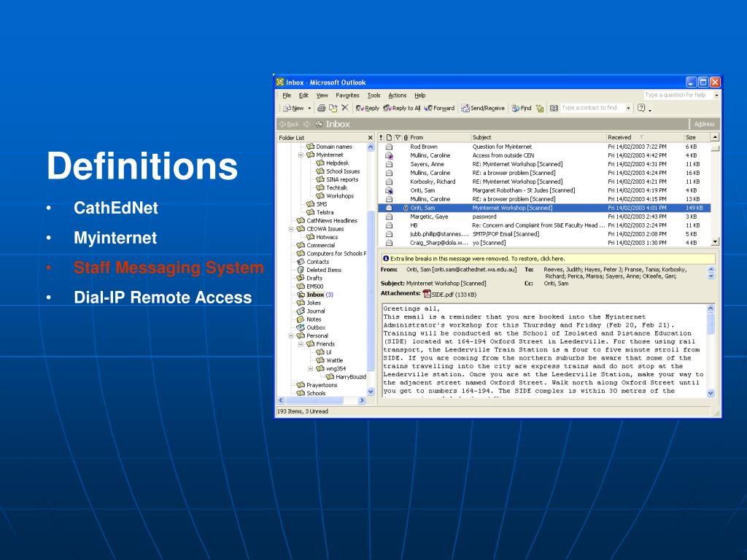Click the extra line breaks restore notice
Viewport: 747px width, 560px height.
coord(549,259)
